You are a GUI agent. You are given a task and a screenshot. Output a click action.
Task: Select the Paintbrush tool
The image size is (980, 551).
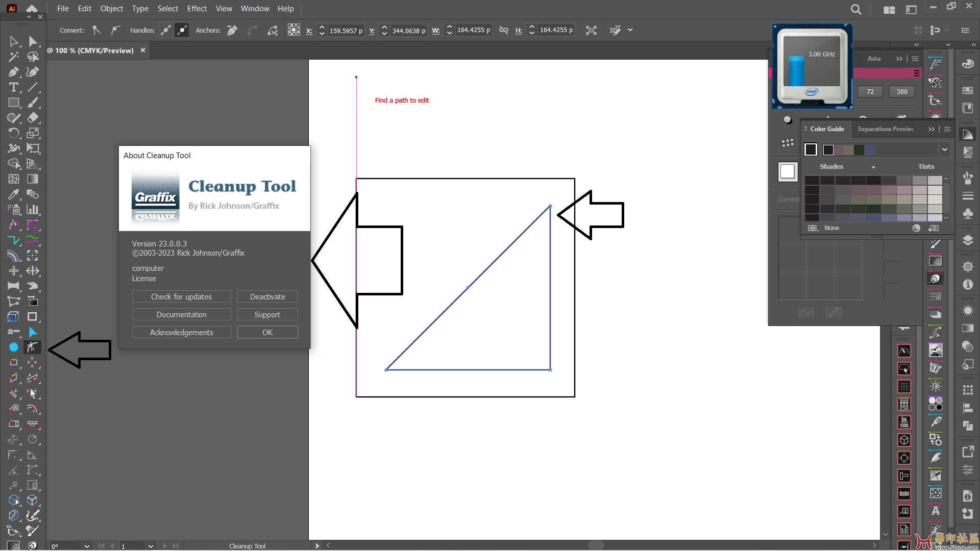click(33, 103)
